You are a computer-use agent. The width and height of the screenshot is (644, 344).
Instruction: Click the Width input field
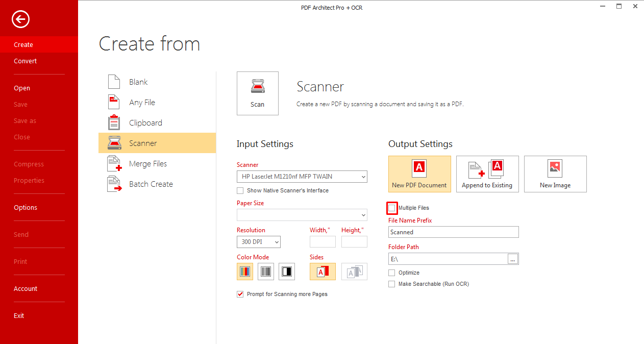click(x=323, y=242)
